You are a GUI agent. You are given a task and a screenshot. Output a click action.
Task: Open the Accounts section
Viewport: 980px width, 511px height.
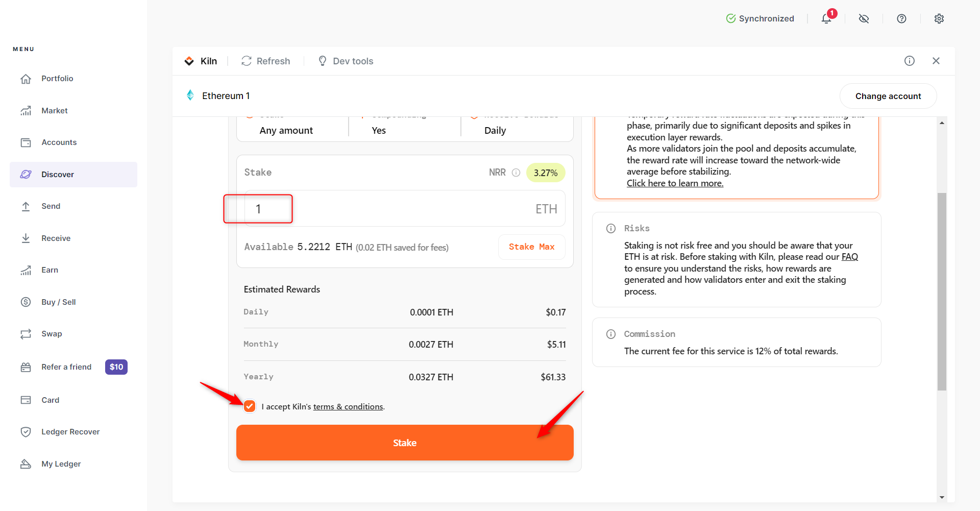click(73, 142)
